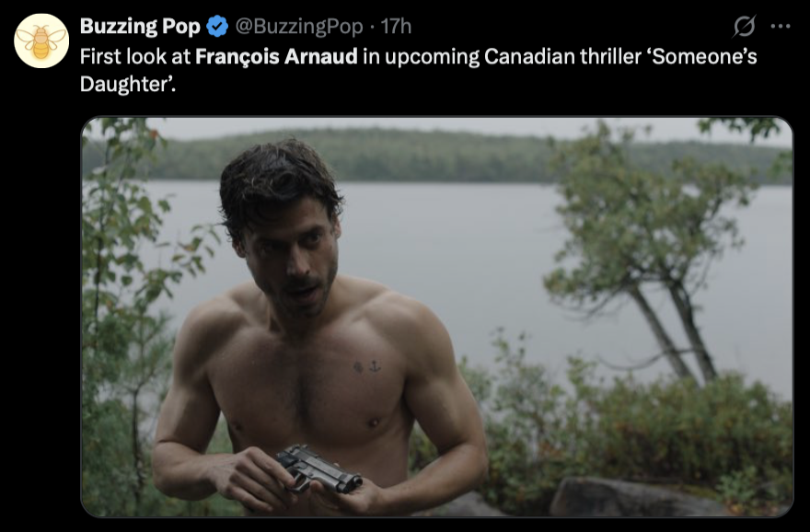Click the 'Someone's title text in the tweet
810x532 pixels.
pos(705,56)
